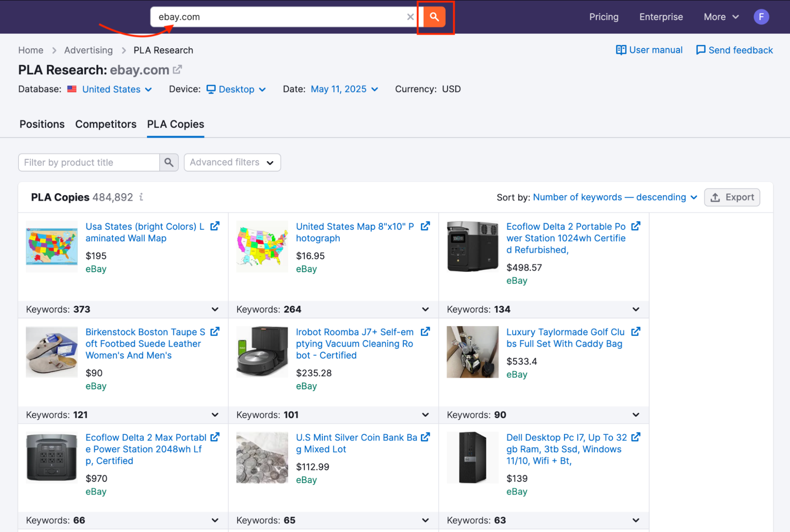The image size is (790, 532).
Task: Click the PLA Copies info icon
Action: pos(141,197)
